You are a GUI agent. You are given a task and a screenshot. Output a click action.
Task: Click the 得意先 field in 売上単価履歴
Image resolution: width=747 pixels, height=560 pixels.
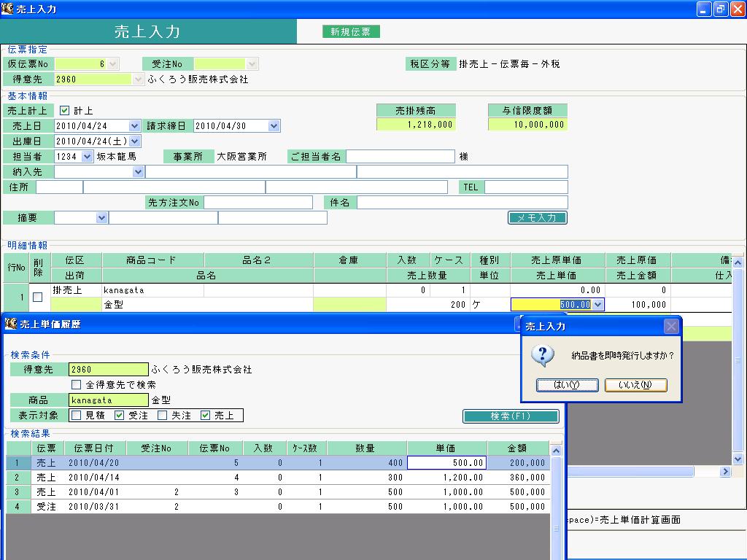click(109, 369)
